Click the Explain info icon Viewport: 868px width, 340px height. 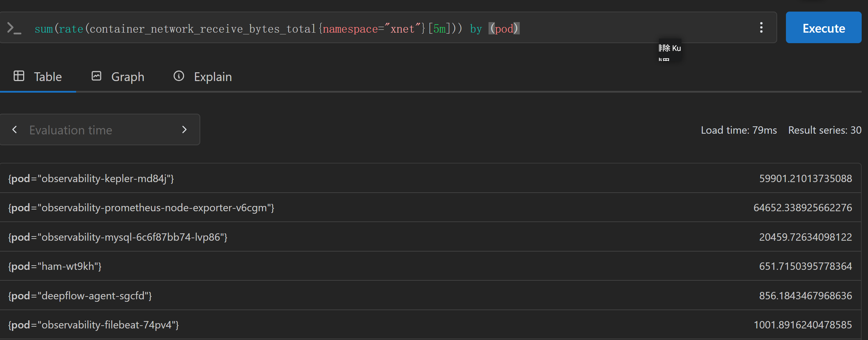point(179,76)
